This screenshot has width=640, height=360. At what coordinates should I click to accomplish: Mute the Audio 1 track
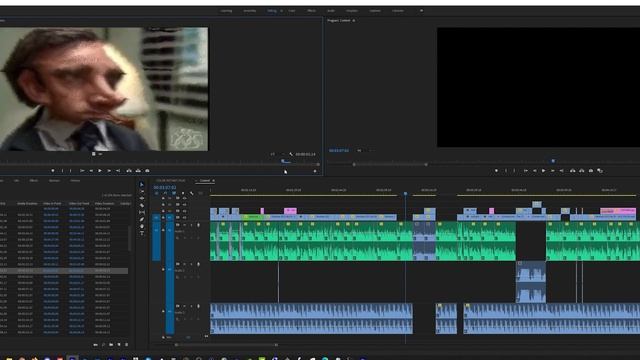pos(184,225)
